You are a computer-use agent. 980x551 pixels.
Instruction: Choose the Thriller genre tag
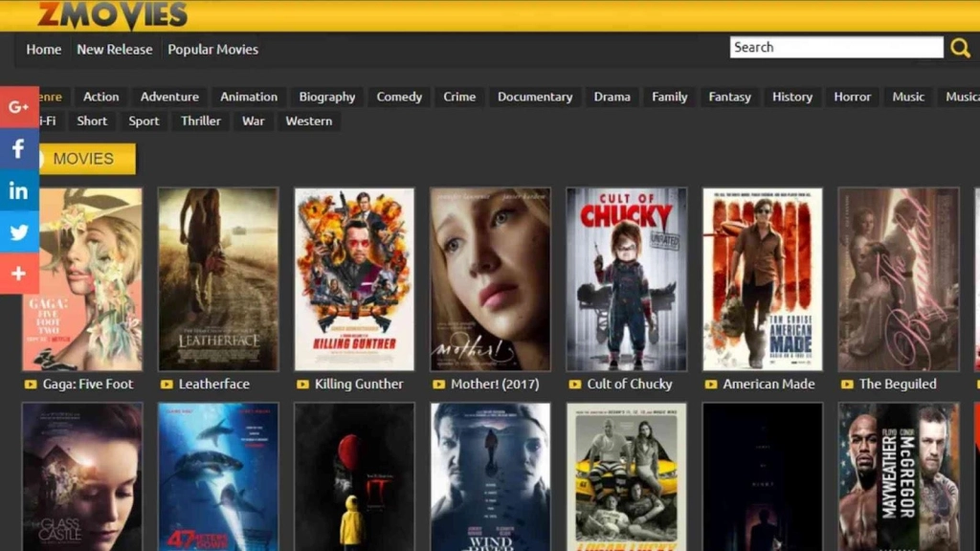point(201,121)
